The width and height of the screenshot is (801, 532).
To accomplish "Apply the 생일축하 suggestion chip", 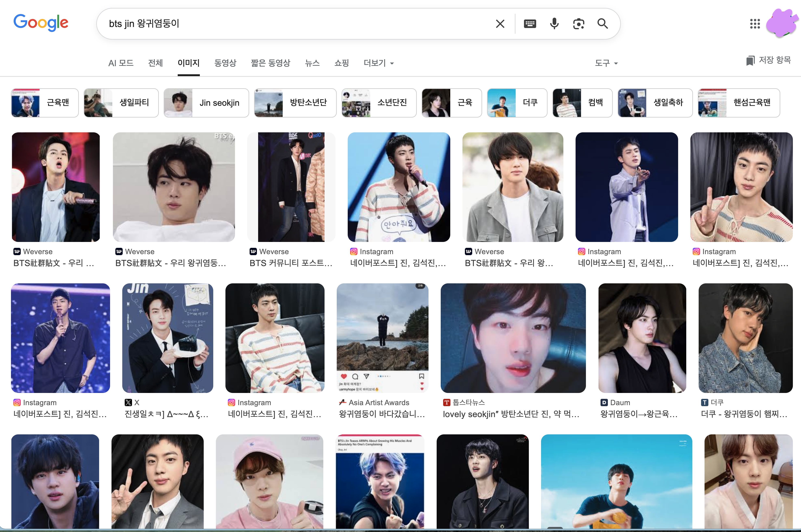I will click(x=655, y=103).
